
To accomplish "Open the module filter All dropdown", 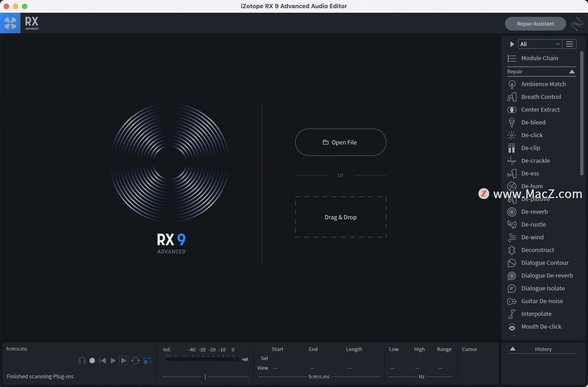I will pos(540,44).
